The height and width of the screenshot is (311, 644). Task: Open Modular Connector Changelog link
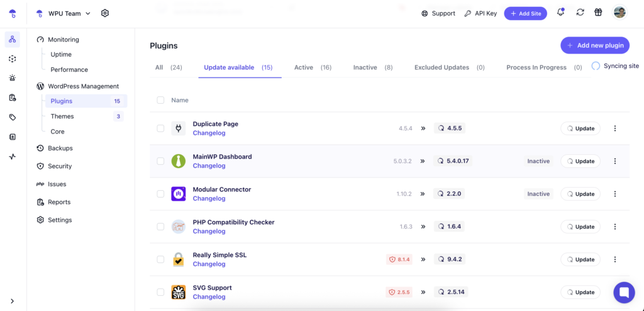coord(209,198)
